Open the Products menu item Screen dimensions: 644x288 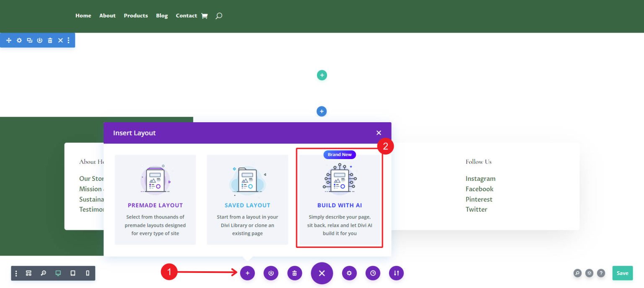click(136, 15)
